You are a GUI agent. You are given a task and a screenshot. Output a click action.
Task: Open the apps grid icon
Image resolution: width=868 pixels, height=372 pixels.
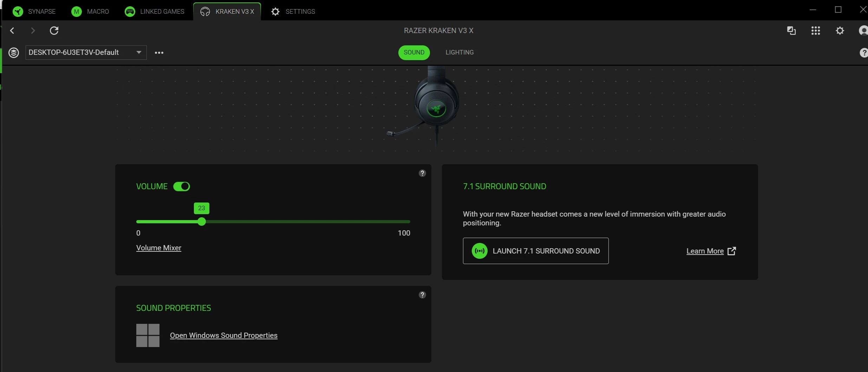[816, 31]
